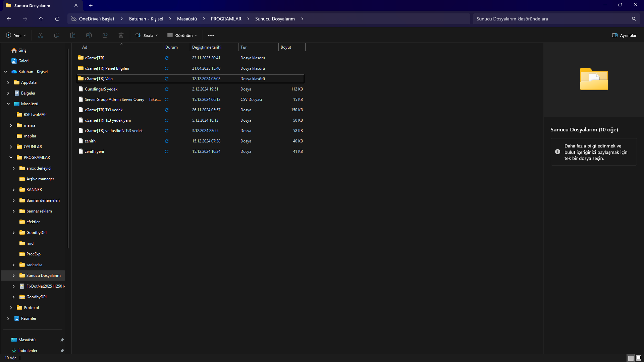Select the xGame[TR] folder row
This screenshot has width=644, height=362.
click(x=191, y=58)
